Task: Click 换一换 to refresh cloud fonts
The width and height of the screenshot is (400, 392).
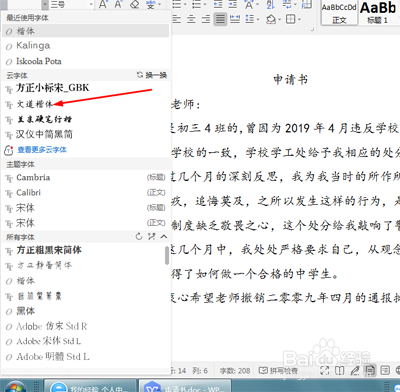Action: click(152, 75)
